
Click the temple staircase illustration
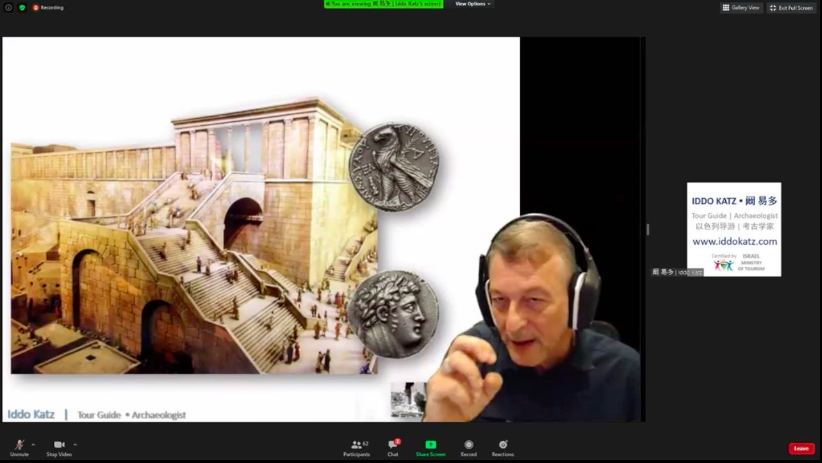point(194,236)
